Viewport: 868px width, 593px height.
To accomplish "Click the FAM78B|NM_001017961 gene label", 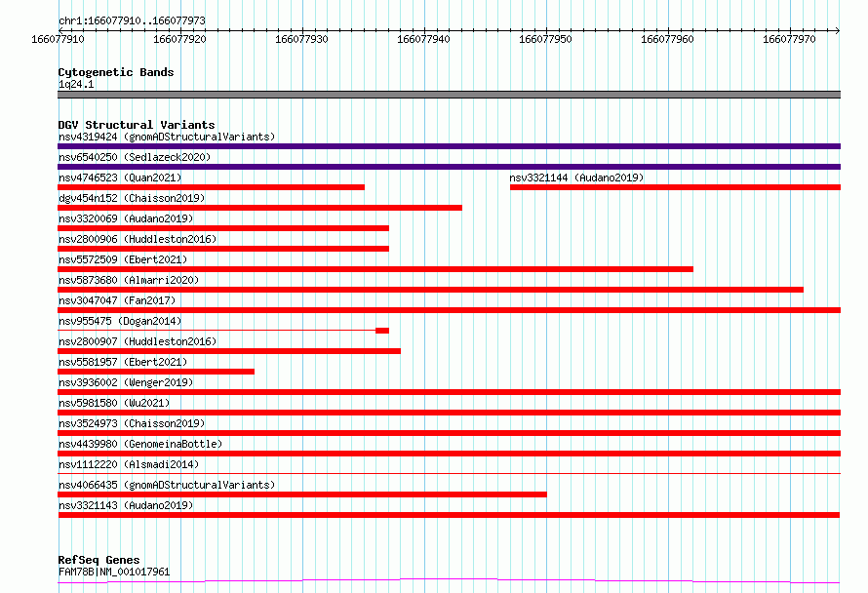I will pos(114,572).
